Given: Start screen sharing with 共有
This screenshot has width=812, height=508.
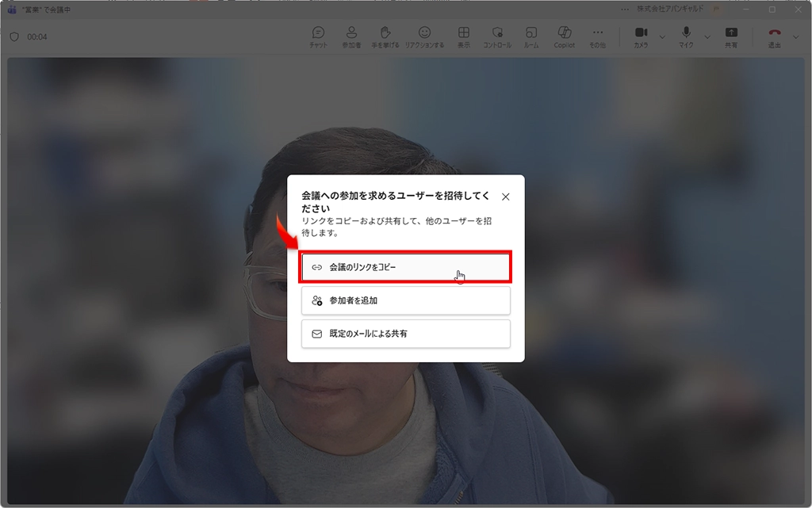Looking at the screenshot, I should click(730, 36).
